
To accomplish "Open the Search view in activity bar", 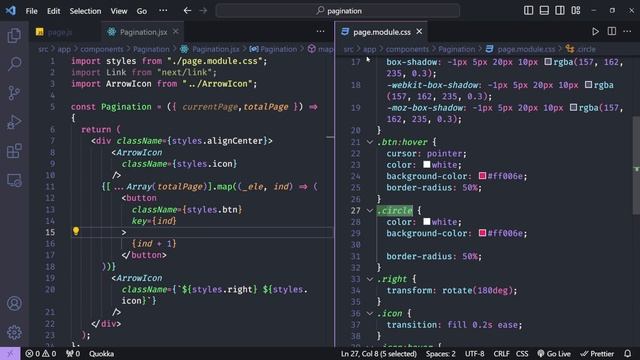I will click(14, 64).
